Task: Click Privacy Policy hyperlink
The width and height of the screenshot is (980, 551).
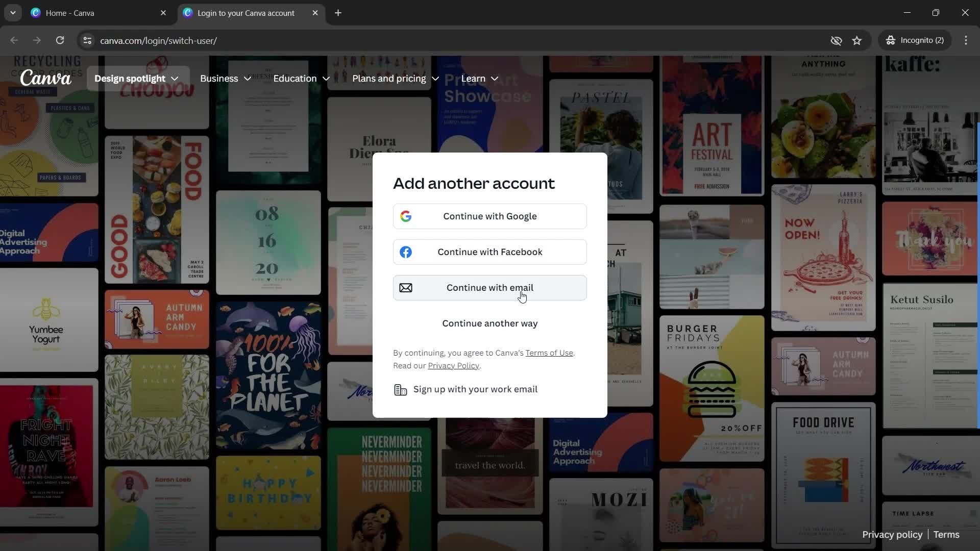Action: pyautogui.click(x=453, y=365)
